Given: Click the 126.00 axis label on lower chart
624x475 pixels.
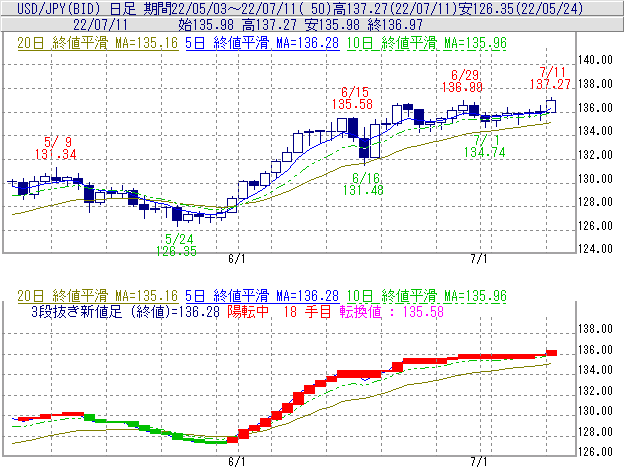Looking at the screenshot, I should click(595, 452).
